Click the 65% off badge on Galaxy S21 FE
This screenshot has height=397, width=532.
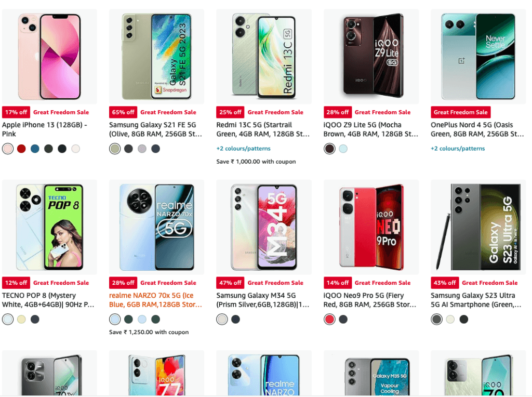123,112
